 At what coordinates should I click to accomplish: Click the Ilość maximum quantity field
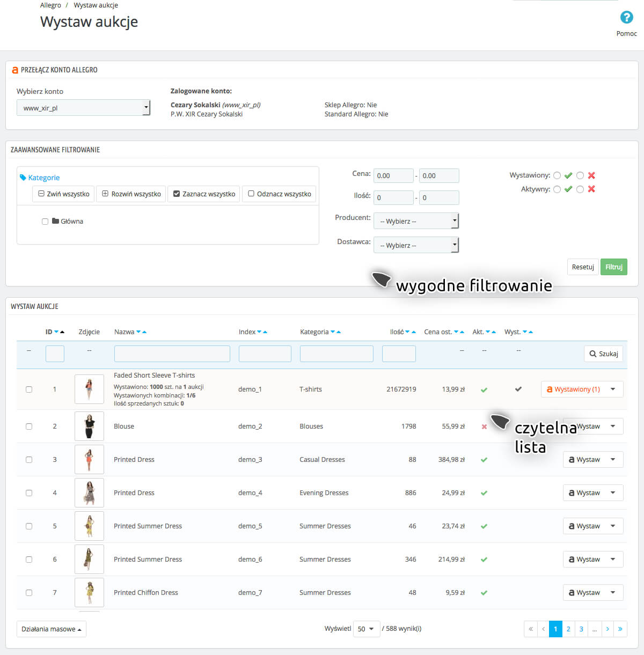pyautogui.click(x=439, y=197)
